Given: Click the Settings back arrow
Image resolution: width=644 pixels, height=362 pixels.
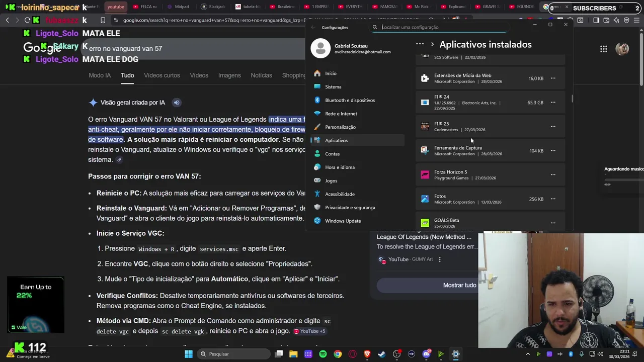Looking at the screenshot, I should 313,27.
